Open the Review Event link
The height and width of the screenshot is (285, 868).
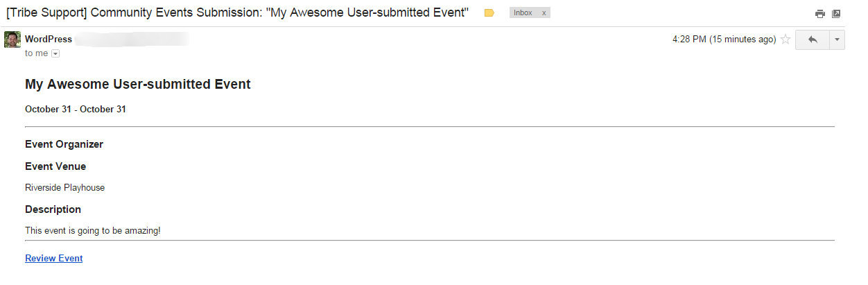click(x=53, y=259)
